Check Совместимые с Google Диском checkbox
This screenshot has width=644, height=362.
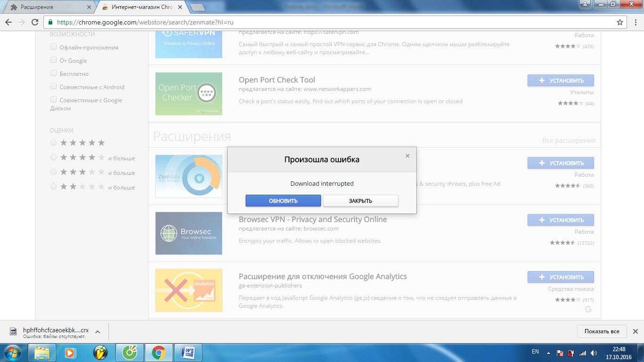[x=53, y=99]
